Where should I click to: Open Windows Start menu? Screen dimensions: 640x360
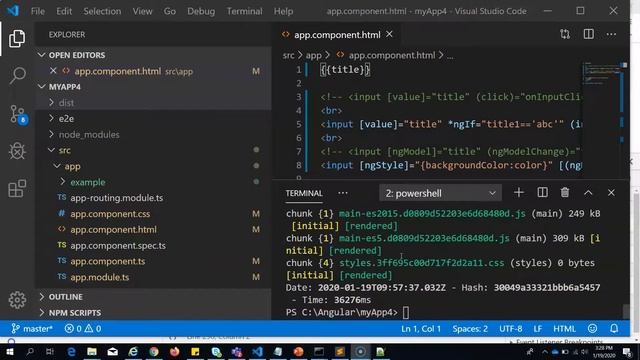tap(10, 351)
